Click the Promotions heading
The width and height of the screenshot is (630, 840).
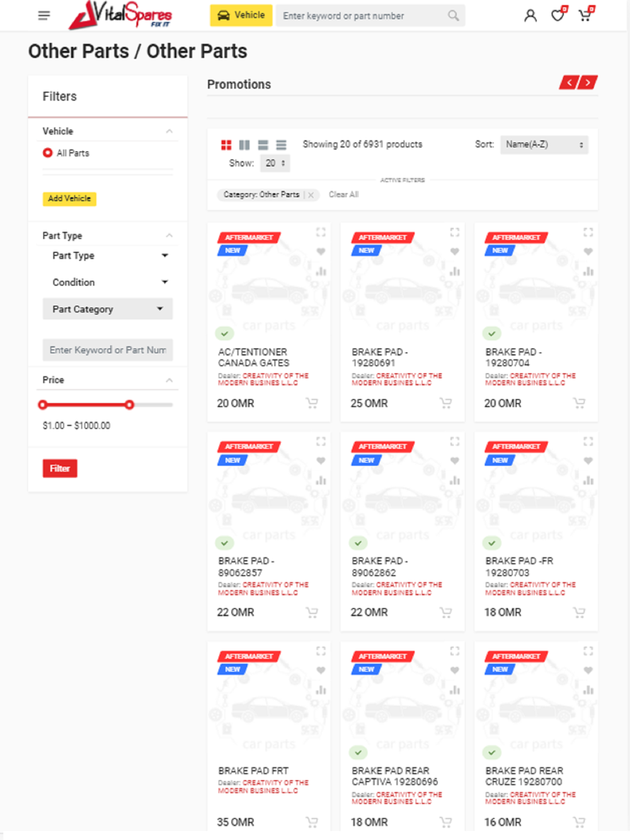pyautogui.click(x=239, y=84)
